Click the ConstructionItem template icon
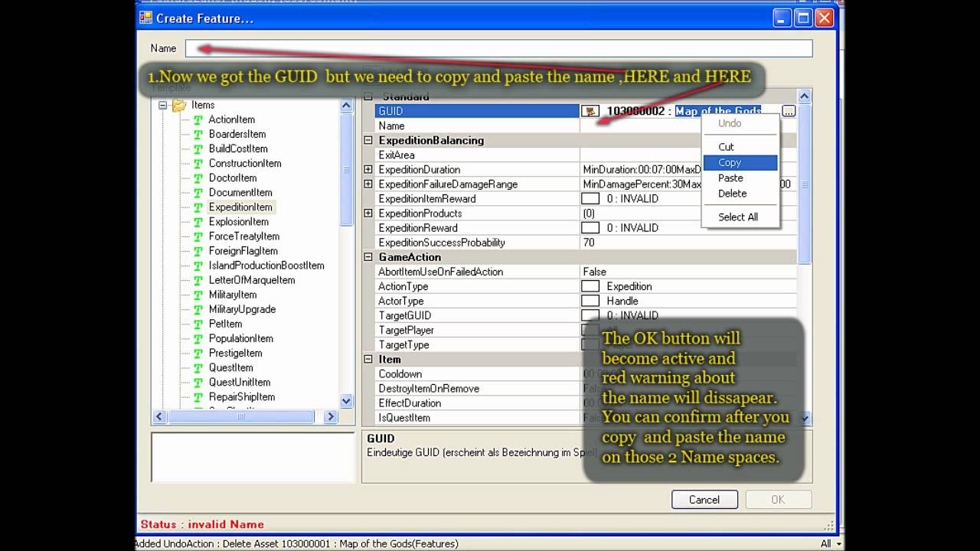980x551 pixels. coord(198,163)
